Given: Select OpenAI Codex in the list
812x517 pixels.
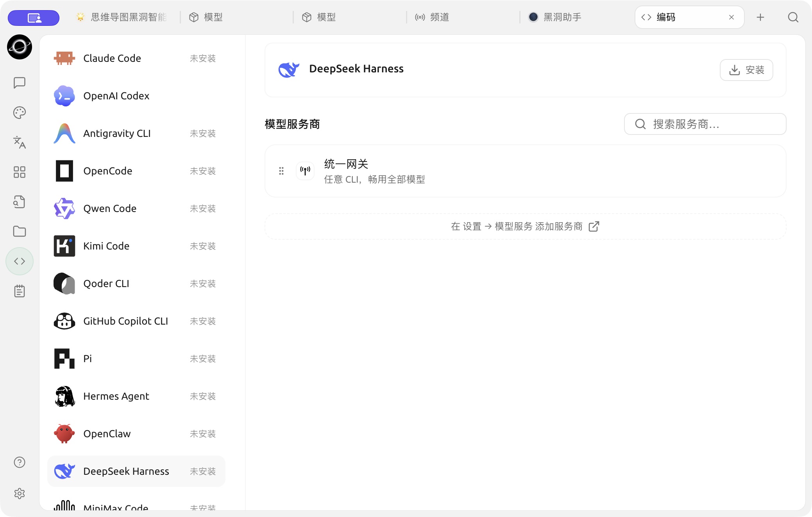Looking at the screenshot, I should [x=136, y=96].
